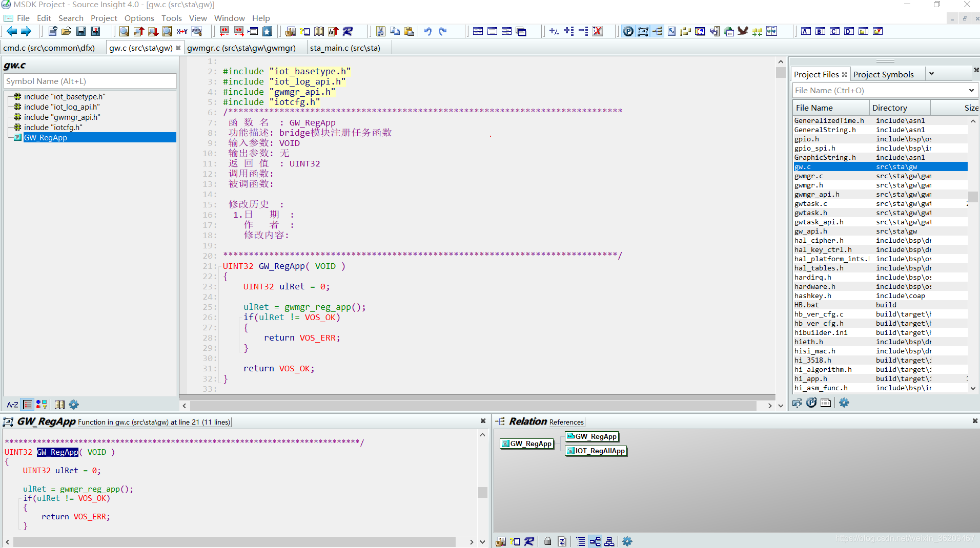Screen dimensions: 980x548
Task: Click IOT_RegAllApp node in Relation graph
Action: point(596,451)
